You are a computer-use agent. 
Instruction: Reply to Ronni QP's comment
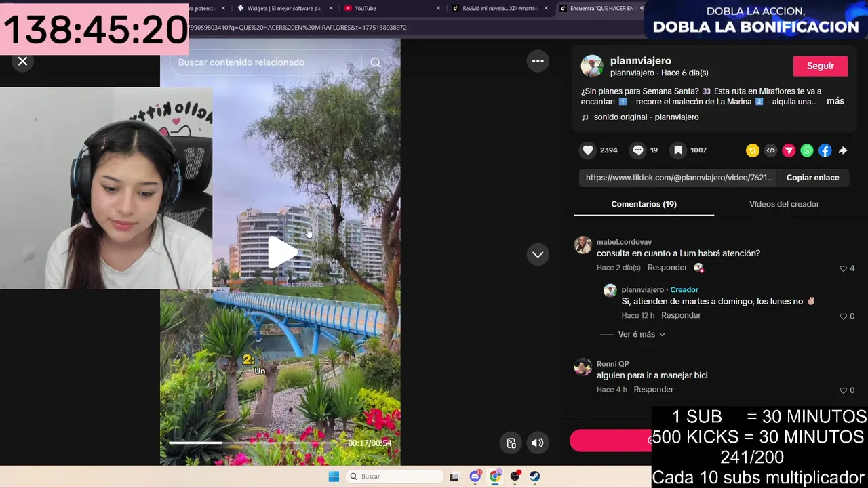[x=654, y=390]
